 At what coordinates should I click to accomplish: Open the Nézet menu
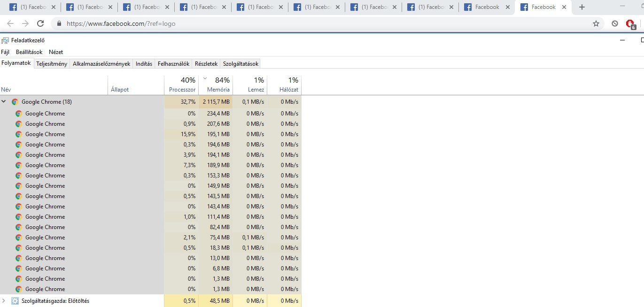pos(56,52)
